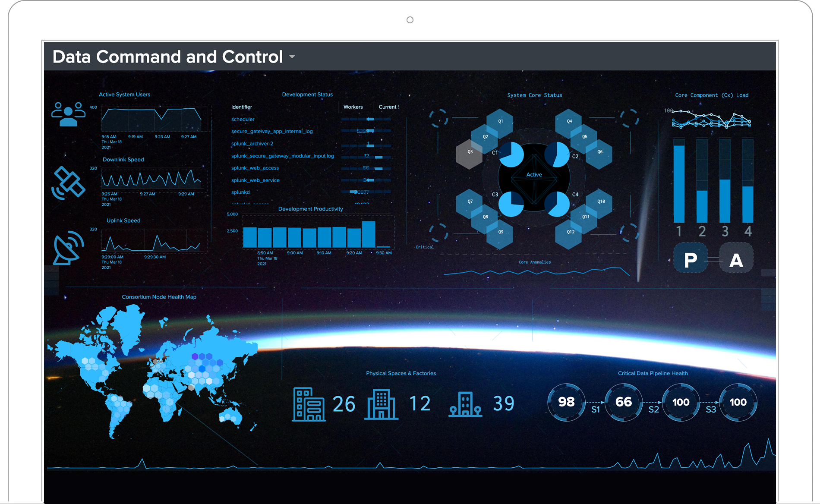Select the office building icon beside 26
The image size is (820, 504).
(309, 404)
